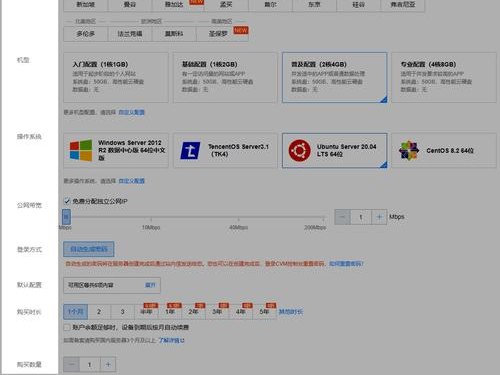Set the bandwidth slider to the 10Mbps mark

click(151, 218)
